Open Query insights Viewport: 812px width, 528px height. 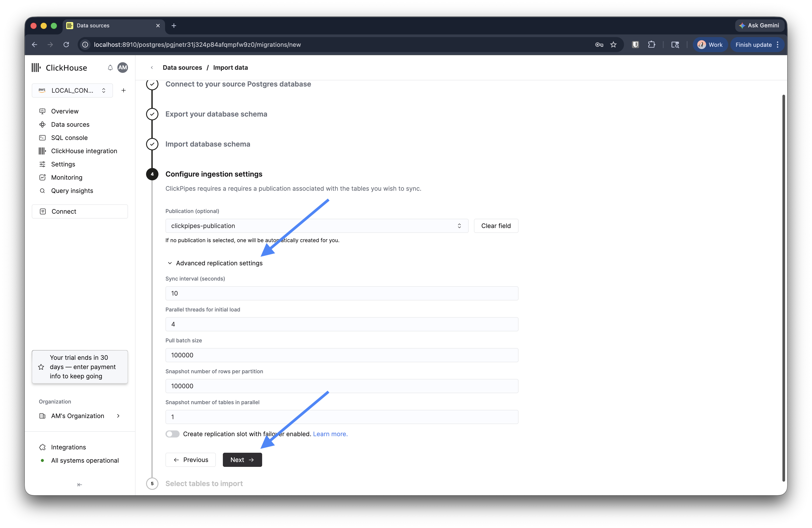pyautogui.click(x=72, y=191)
